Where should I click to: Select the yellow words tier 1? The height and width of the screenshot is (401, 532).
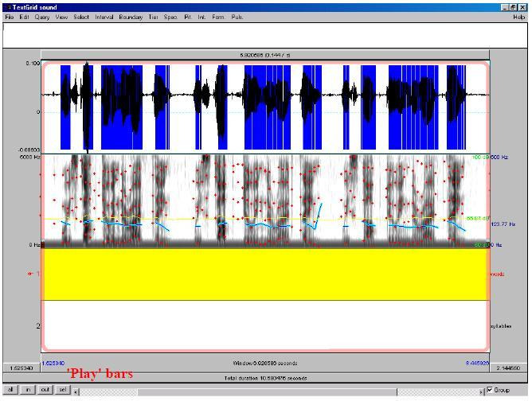click(265, 274)
